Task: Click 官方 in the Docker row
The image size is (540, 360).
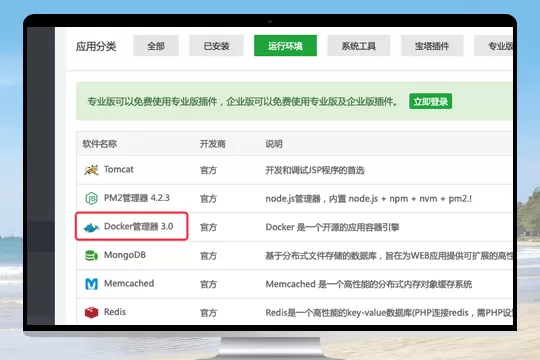Action: coord(208,227)
